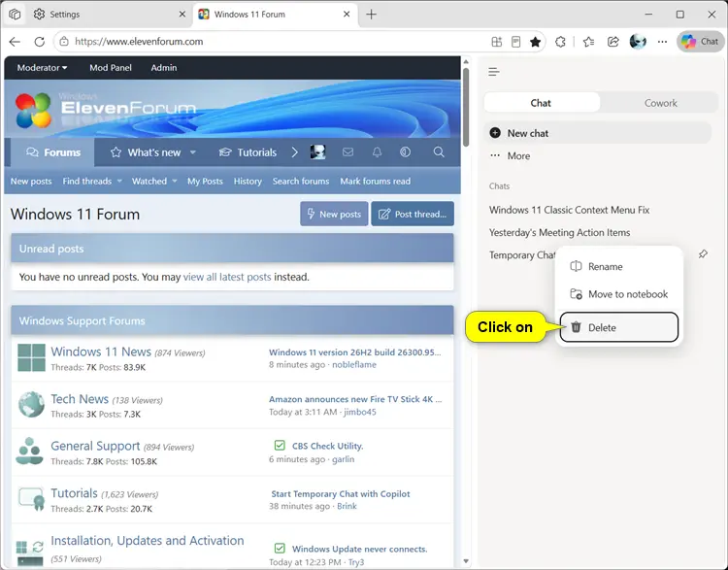Open the Tutorials navigation tab
Image resolution: width=728 pixels, height=570 pixels.
coord(248,152)
